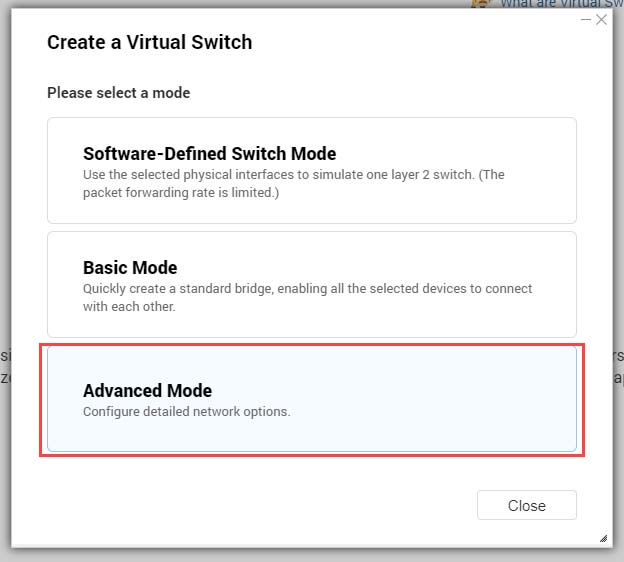Open the "What are Virtual Switches" help link
Screen dimensions: 624x562
click(x=560, y=4)
